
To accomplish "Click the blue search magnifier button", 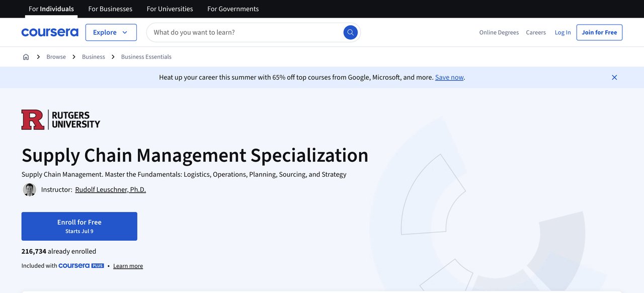I will pyautogui.click(x=351, y=32).
